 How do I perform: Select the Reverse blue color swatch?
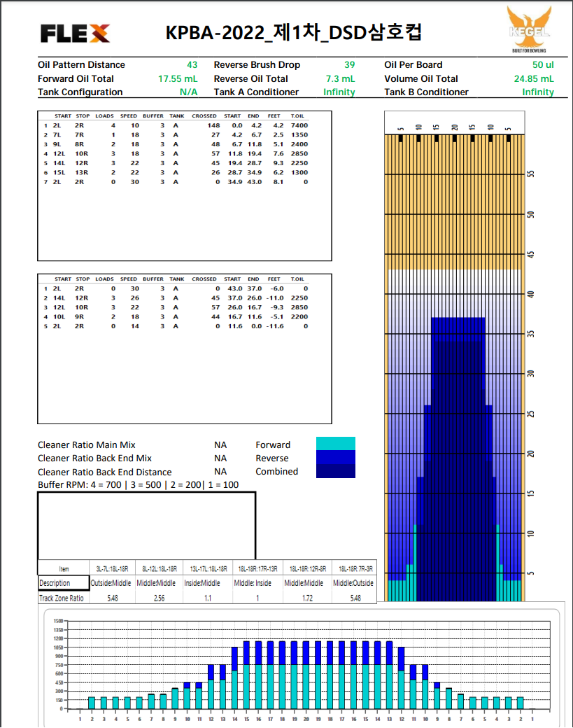pos(335,457)
